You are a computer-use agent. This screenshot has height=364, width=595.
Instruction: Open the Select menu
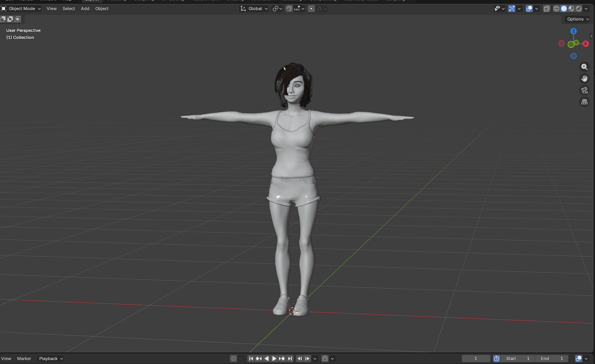69,9
